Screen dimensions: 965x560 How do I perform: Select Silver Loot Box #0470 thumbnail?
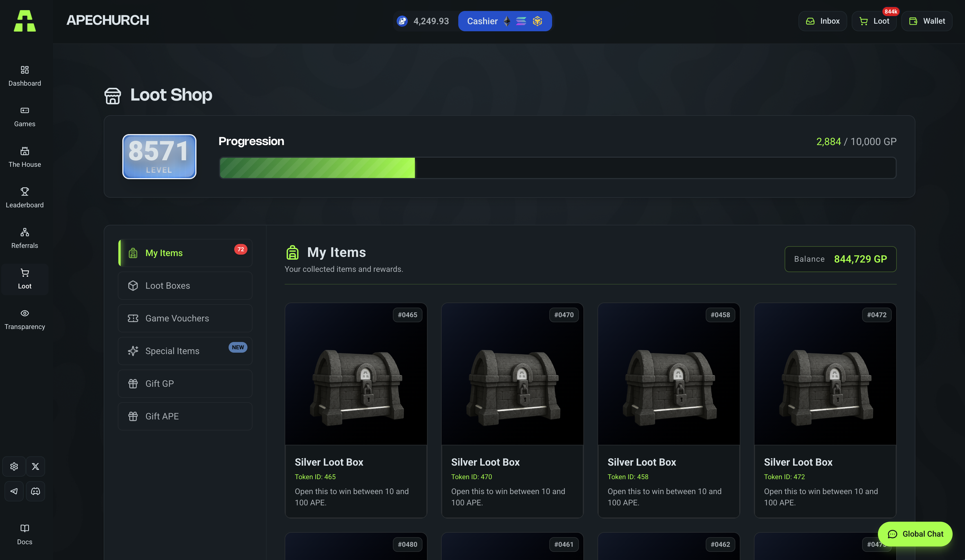tap(512, 374)
